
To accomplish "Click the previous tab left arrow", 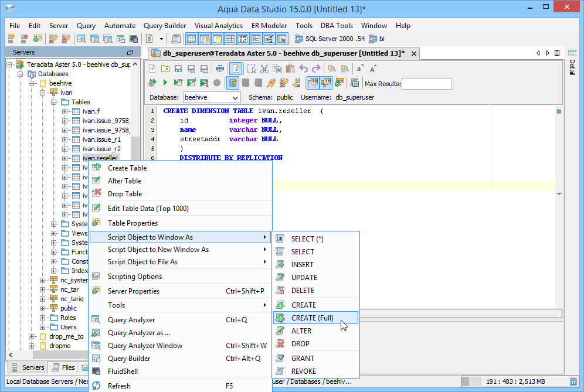I will 538,53.
